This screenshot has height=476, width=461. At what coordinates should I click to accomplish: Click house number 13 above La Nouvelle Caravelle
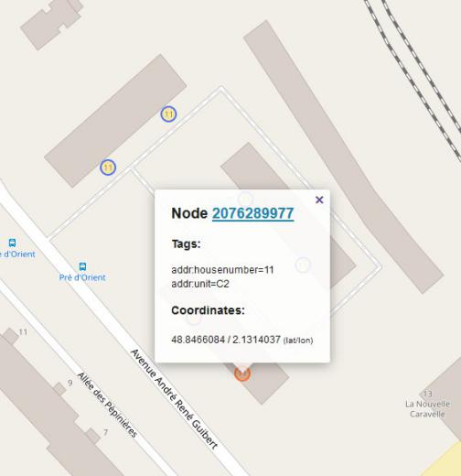[427, 394]
